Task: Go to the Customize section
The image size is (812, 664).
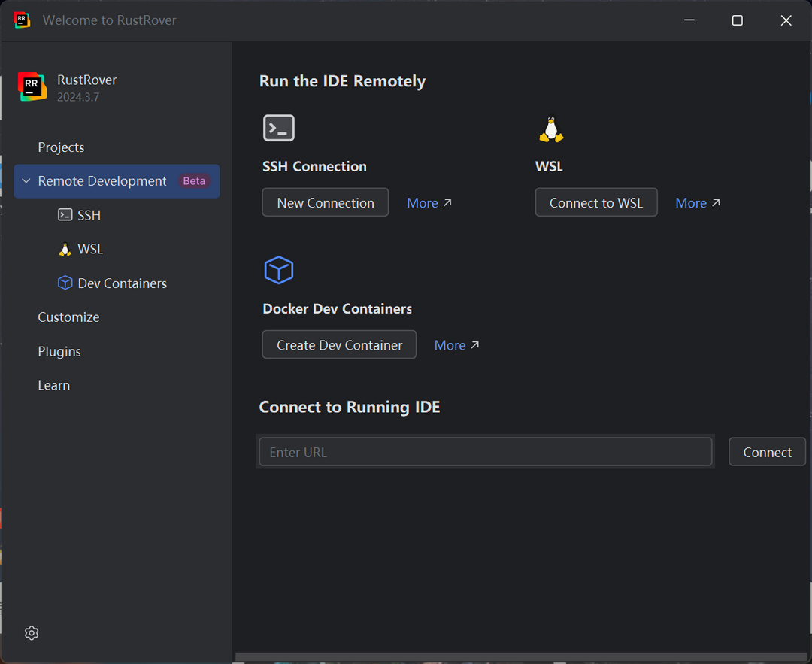Action: pyautogui.click(x=68, y=317)
